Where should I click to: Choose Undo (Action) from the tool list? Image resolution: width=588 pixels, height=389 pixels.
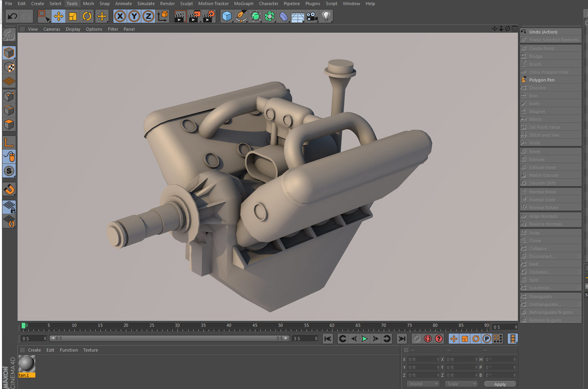[x=551, y=32]
